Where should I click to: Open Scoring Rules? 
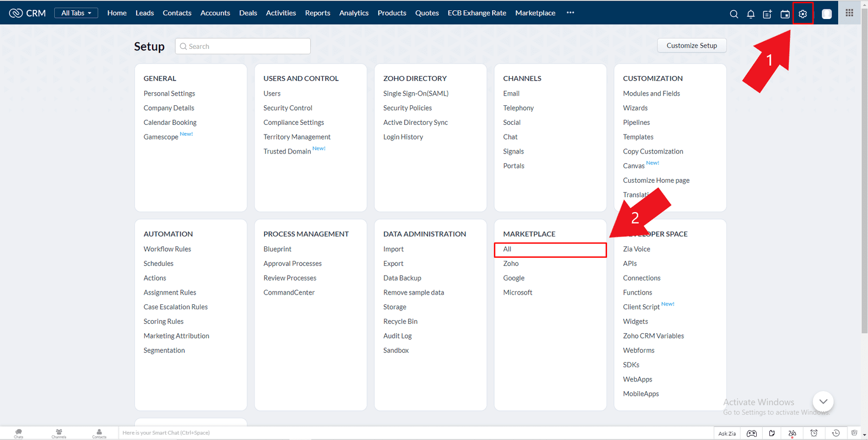tap(163, 321)
